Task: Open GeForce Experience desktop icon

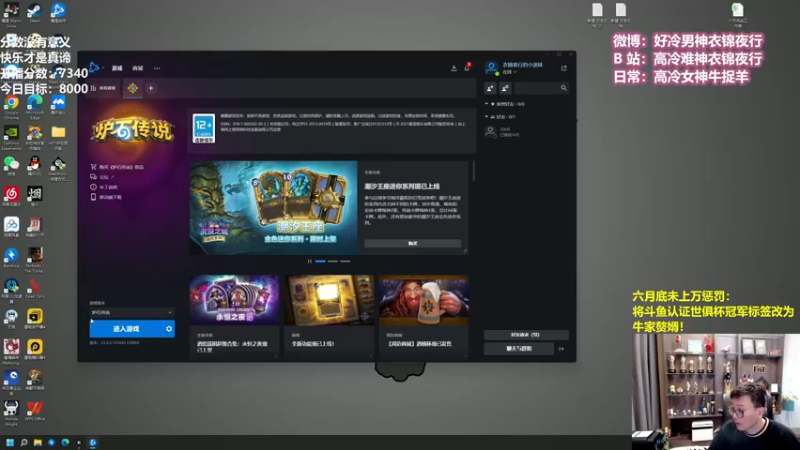Action: [11, 137]
